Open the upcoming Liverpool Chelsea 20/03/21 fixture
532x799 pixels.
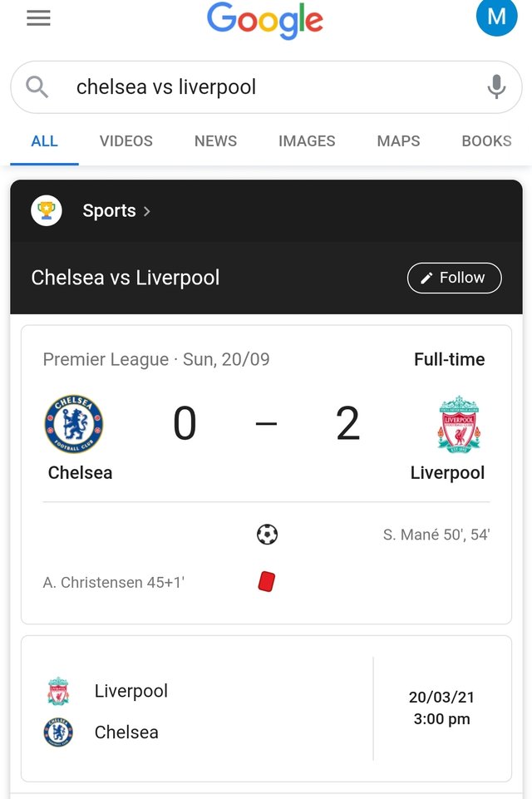(x=266, y=708)
